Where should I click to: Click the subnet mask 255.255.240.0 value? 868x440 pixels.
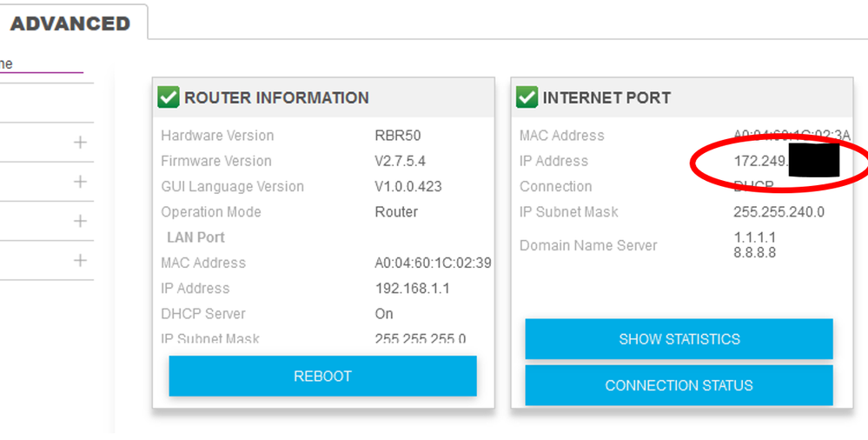pyautogui.click(x=779, y=212)
